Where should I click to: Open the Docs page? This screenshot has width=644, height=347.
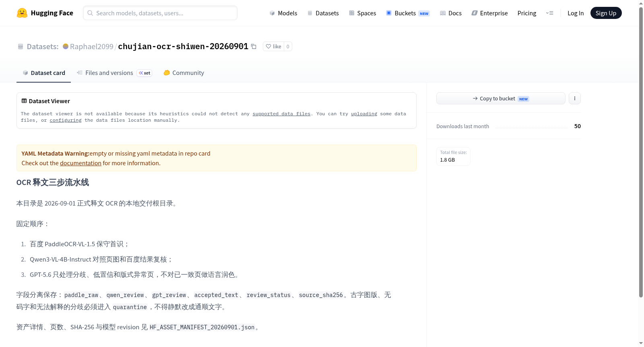coord(451,13)
